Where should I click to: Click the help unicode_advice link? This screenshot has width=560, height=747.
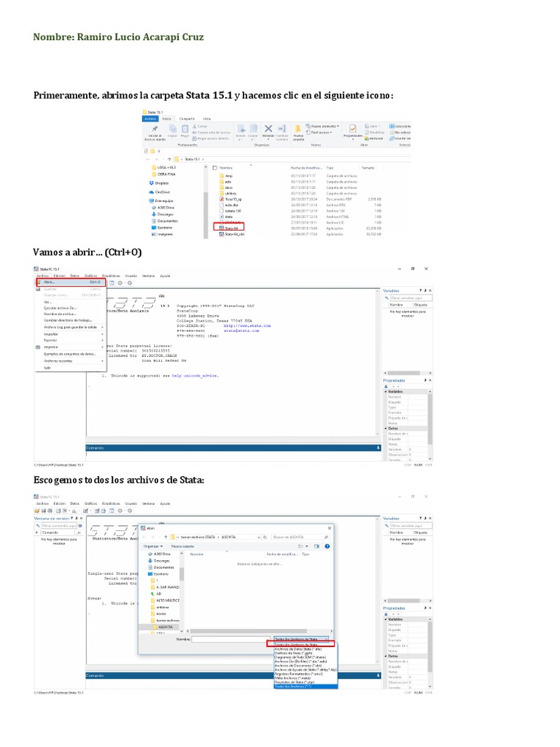point(195,376)
